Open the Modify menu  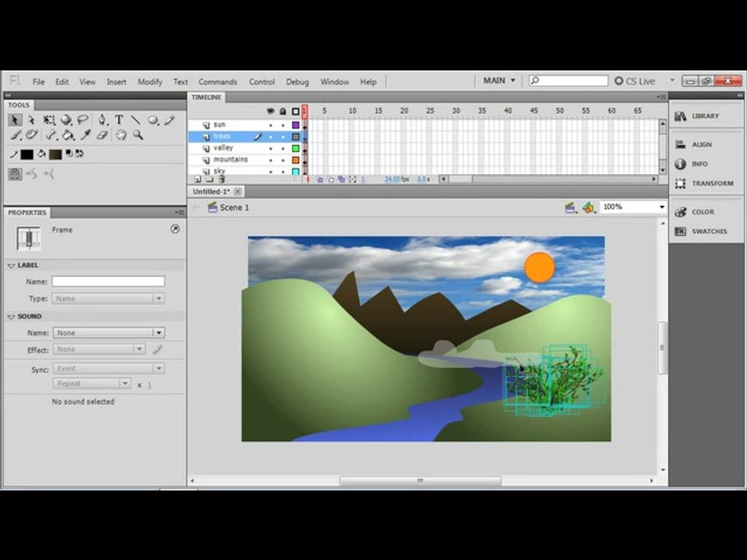coord(150,82)
